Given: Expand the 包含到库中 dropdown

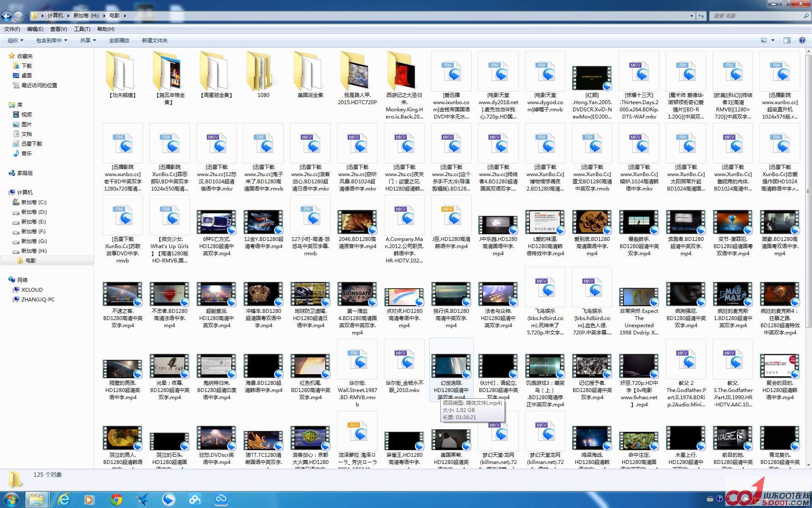Looking at the screenshot, I should 52,40.
